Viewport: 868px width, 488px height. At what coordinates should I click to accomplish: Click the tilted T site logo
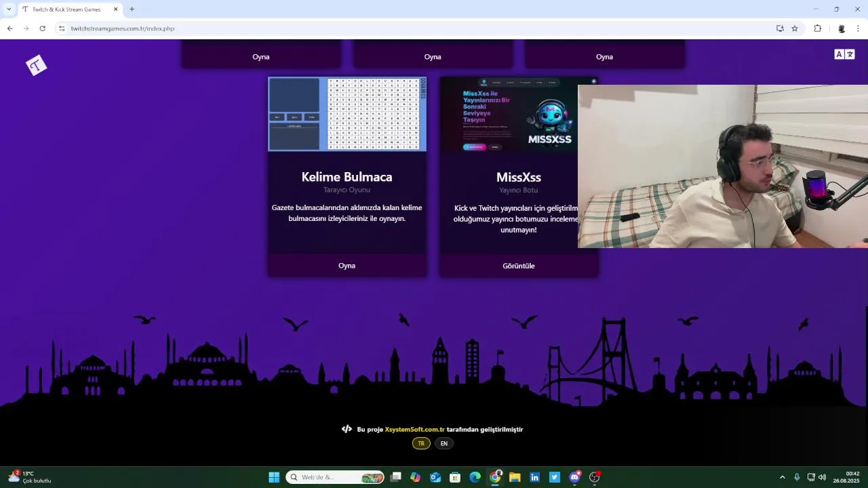point(37,65)
